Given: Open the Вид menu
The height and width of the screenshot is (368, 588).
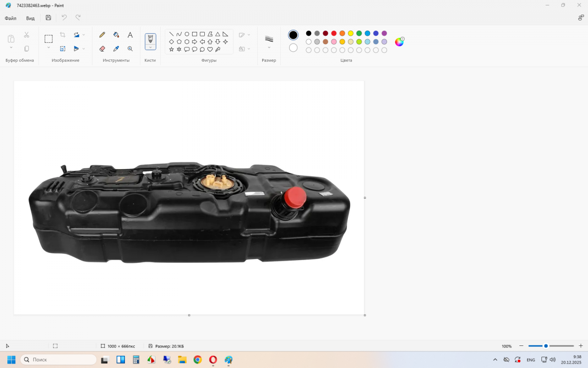Looking at the screenshot, I should [30, 18].
